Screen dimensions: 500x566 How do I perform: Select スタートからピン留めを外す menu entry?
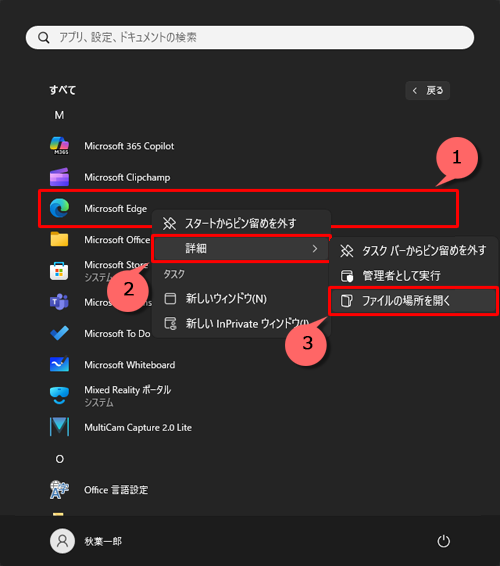point(241,223)
